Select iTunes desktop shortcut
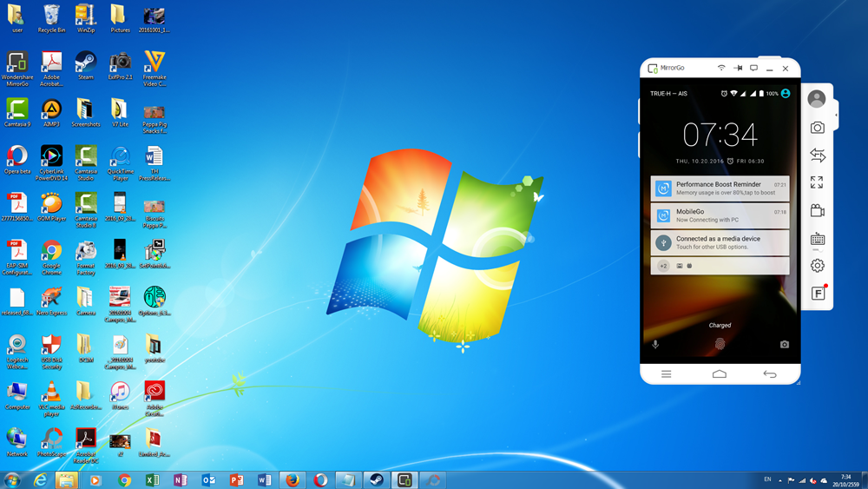The height and width of the screenshot is (489, 868). pyautogui.click(x=120, y=395)
